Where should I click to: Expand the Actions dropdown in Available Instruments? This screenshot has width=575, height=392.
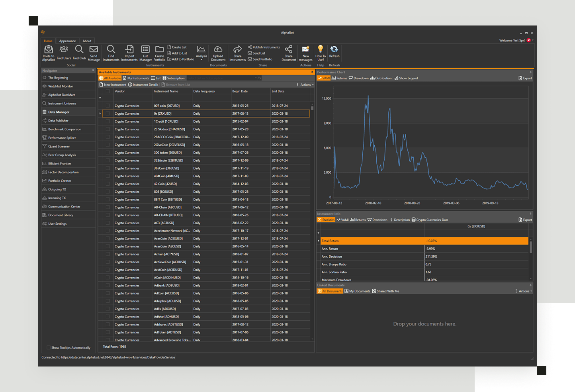tap(305, 85)
